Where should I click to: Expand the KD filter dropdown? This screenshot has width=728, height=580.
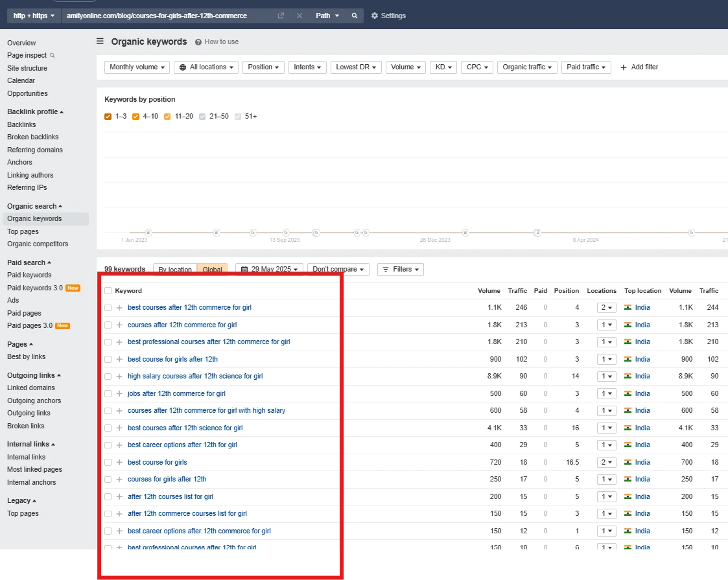tap(443, 67)
